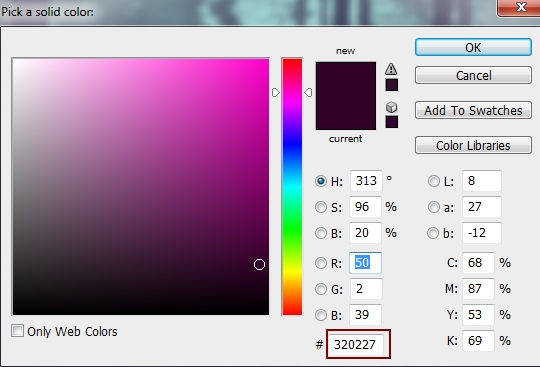Viewport: 540px width, 367px height.
Task: Click the new color preview swatch
Action: click(x=346, y=79)
